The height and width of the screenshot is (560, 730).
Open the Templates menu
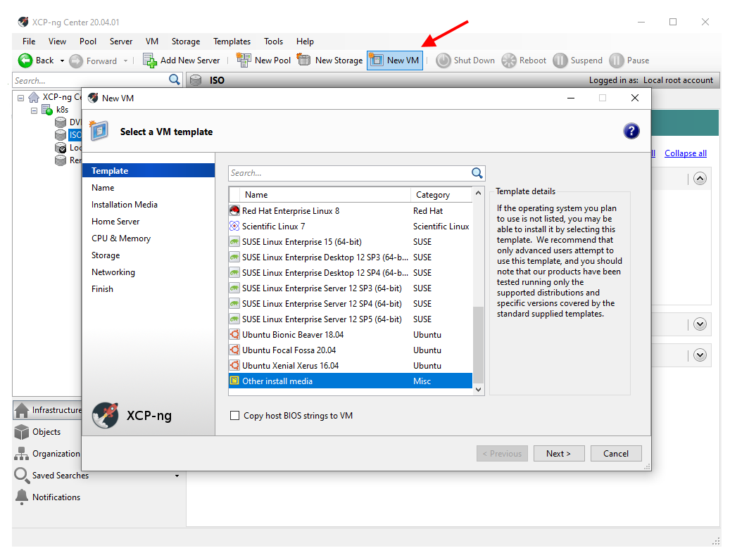click(x=232, y=42)
